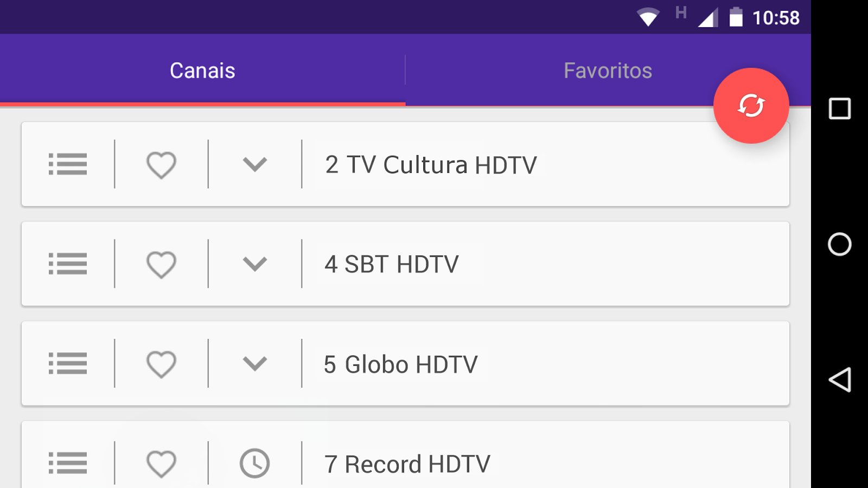
Task: Toggle favorite heart for SBT HDTV
Action: [x=161, y=265]
